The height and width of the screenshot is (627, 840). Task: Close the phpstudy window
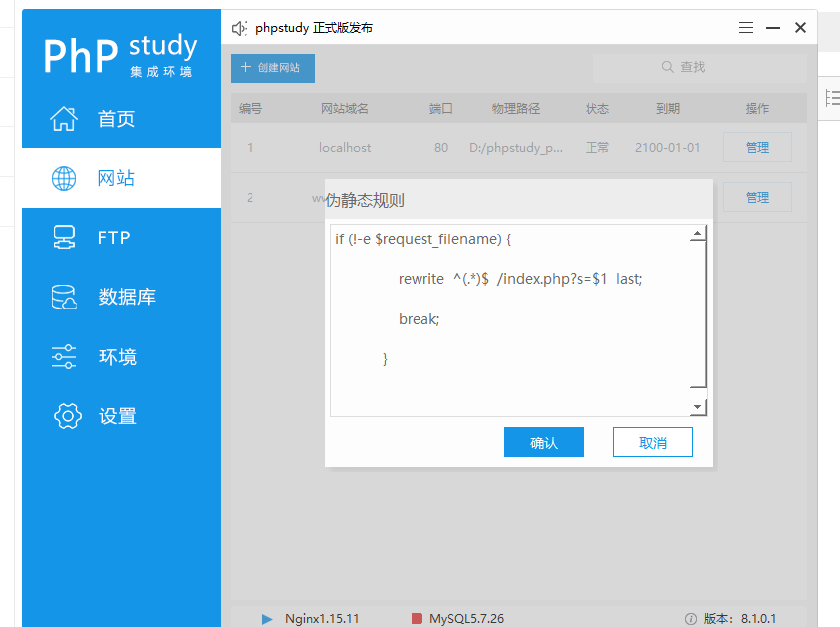[800, 27]
